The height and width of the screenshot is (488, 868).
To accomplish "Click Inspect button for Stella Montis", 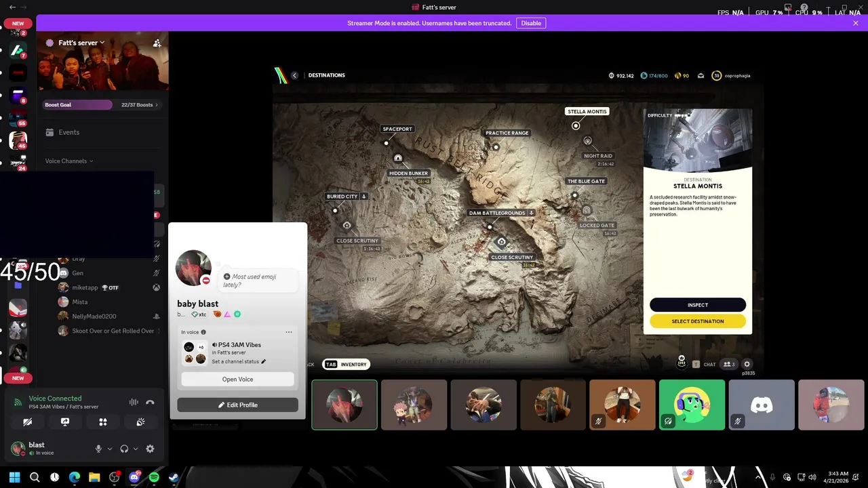I will pos(698,305).
